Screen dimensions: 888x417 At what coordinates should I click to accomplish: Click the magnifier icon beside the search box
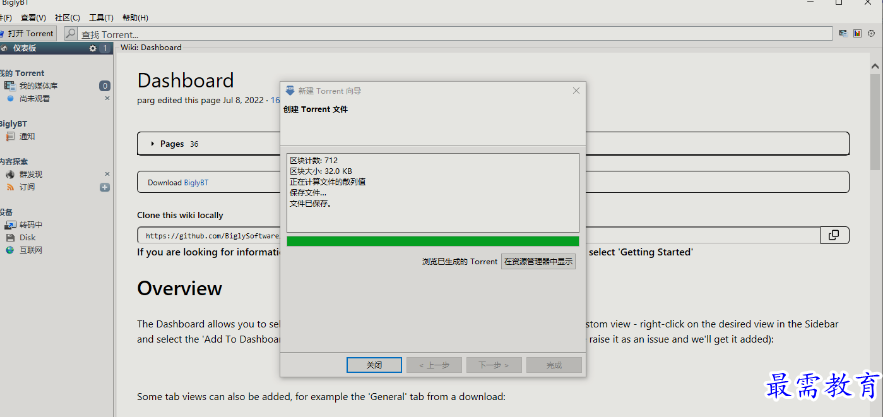[71, 34]
